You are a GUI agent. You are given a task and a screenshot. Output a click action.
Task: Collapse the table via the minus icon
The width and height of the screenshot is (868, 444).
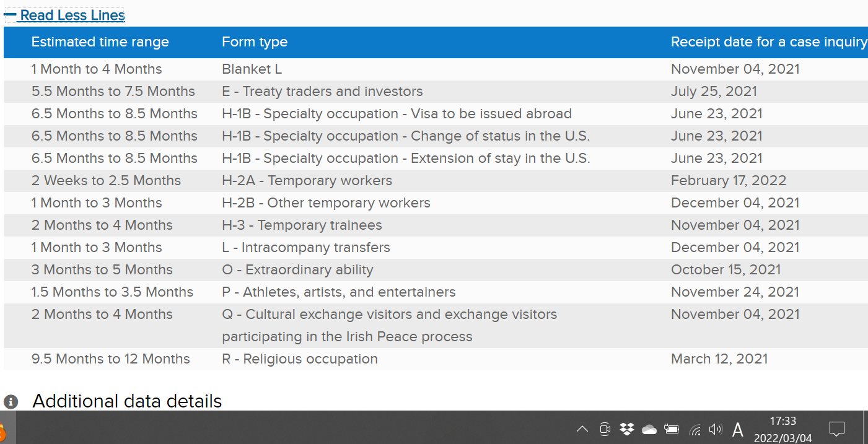(10, 15)
